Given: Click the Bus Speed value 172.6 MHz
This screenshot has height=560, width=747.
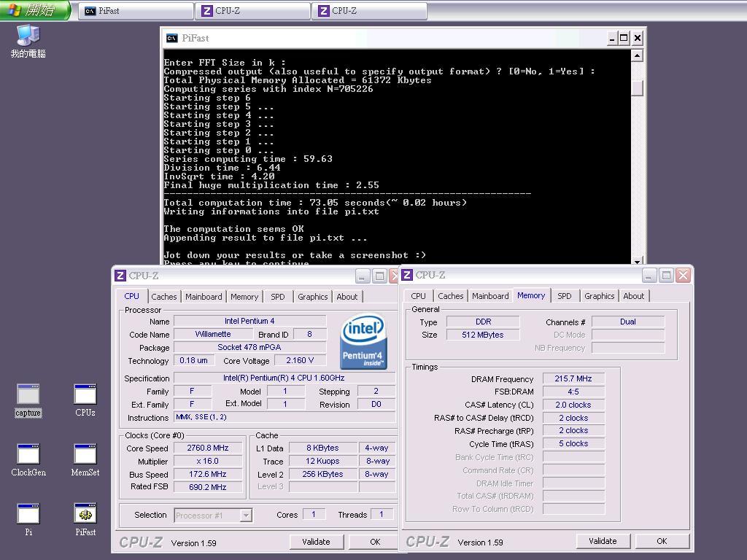Looking at the screenshot, I should click(x=208, y=474).
